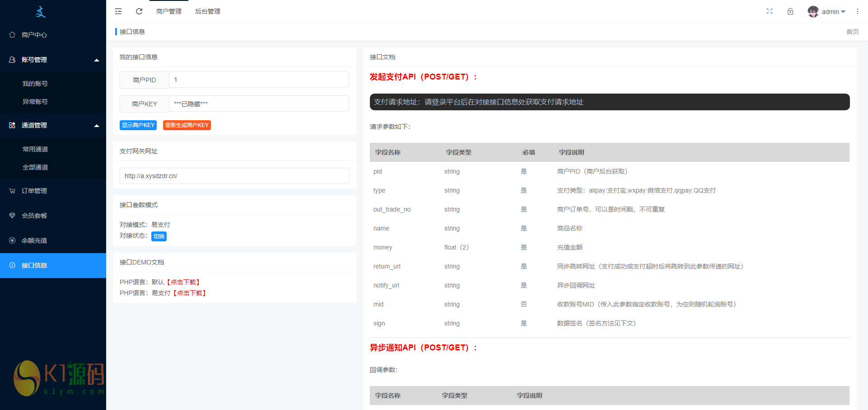Screen dimensions: 868x410
Task: Click the refresh page icon
Action: (139, 11)
